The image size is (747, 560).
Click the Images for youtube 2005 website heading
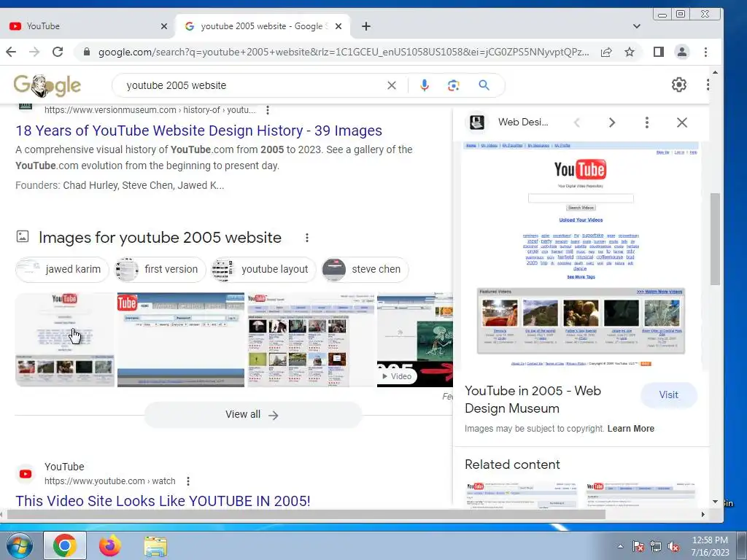[x=160, y=238]
